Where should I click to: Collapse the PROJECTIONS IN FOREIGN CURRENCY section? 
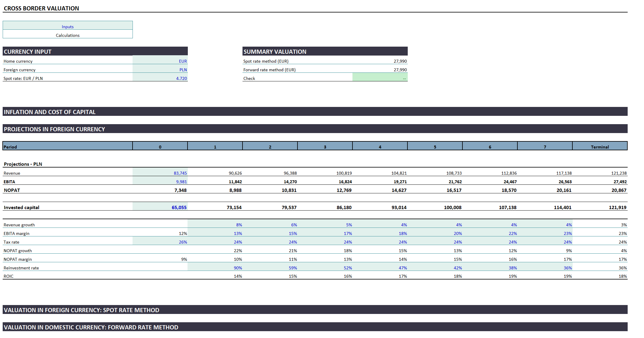54,129
